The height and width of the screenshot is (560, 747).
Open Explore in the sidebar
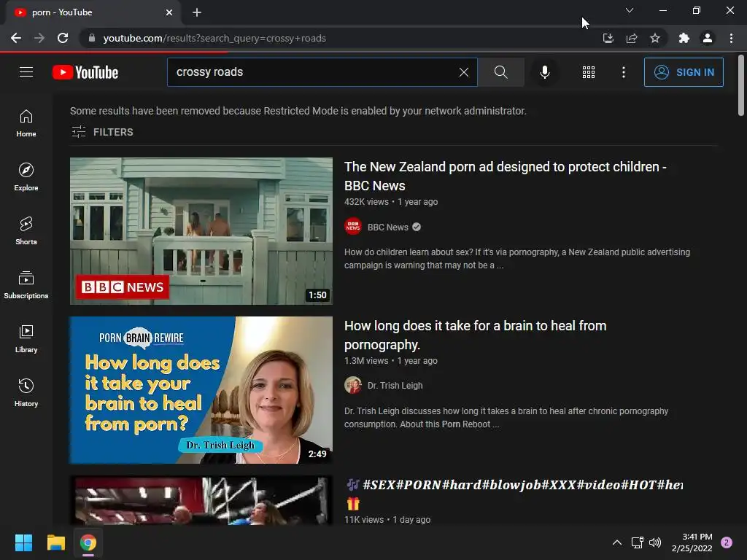(26, 177)
